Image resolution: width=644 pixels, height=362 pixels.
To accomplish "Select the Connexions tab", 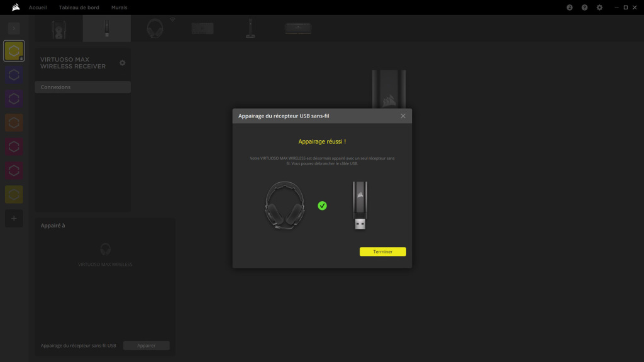I will pos(82,87).
